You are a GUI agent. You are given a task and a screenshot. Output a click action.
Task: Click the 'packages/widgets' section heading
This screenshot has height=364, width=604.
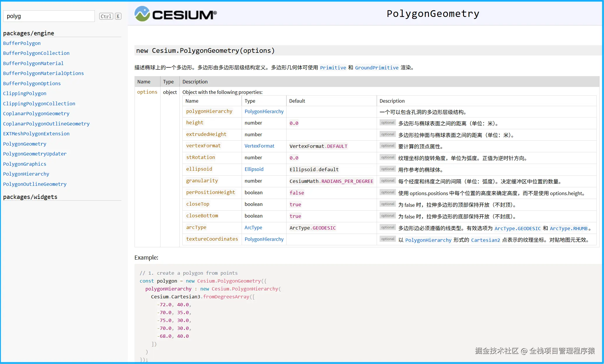pos(30,197)
